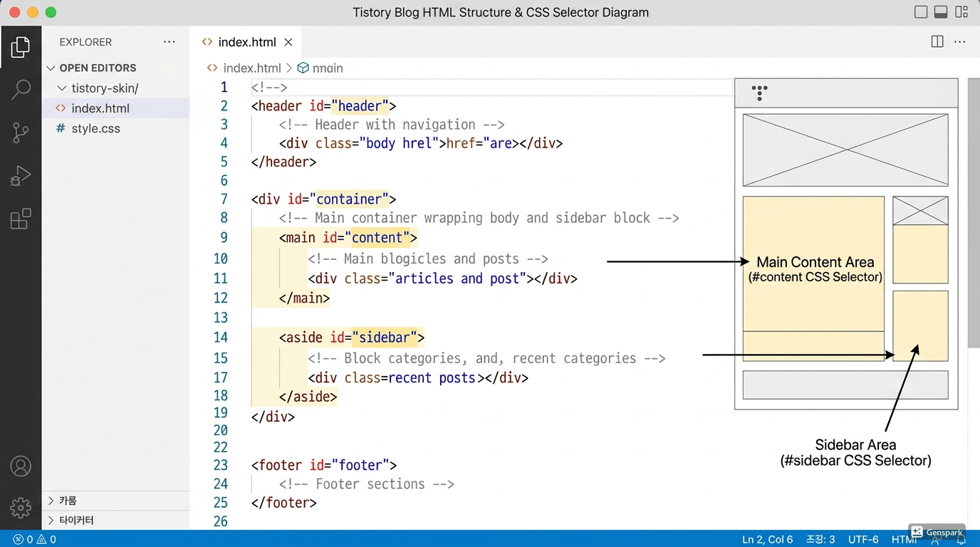Screen dimensions: 980x547
Task: Click the header id="header" code line
Action: (323, 105)
